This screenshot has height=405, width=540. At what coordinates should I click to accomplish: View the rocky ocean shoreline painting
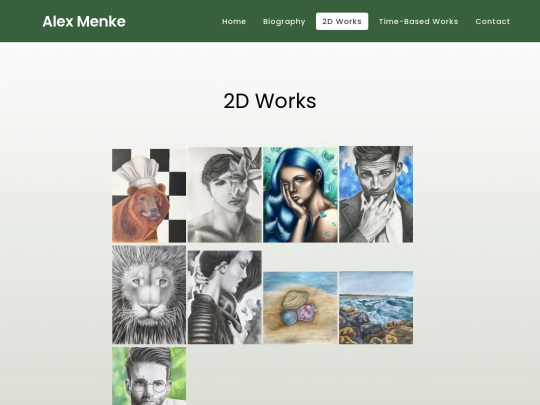(376, 308)
